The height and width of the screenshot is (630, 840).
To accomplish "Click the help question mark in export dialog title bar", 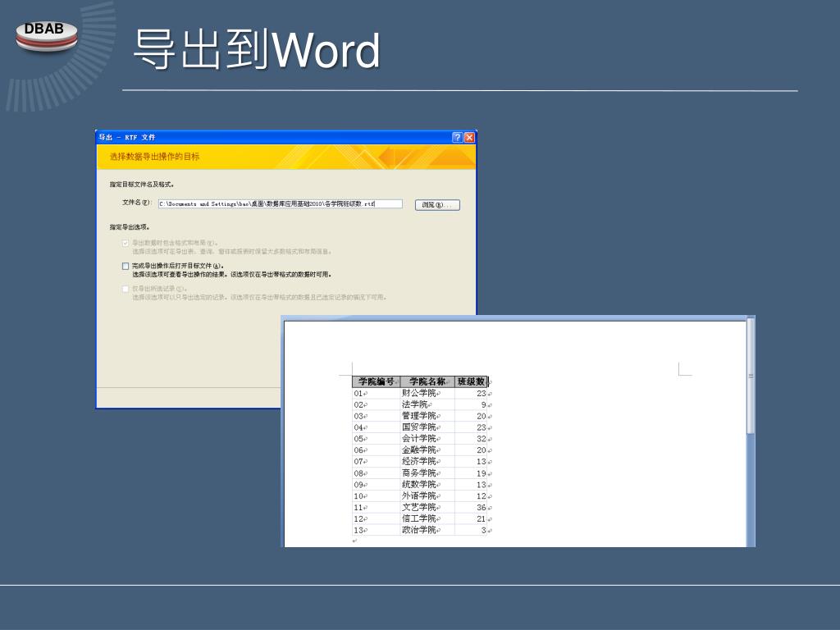I will [x=457, y=137].
